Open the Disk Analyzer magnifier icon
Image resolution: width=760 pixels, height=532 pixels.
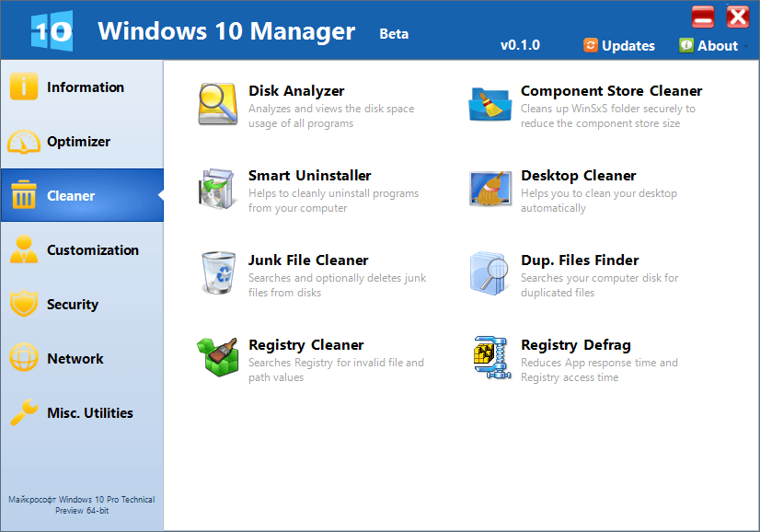(218, 104)
